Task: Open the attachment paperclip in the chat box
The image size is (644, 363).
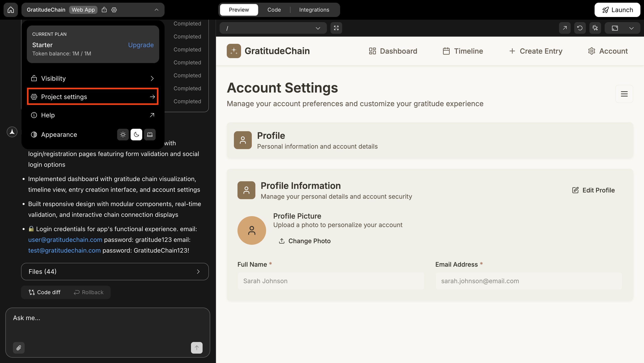Action: pos(19,348)
